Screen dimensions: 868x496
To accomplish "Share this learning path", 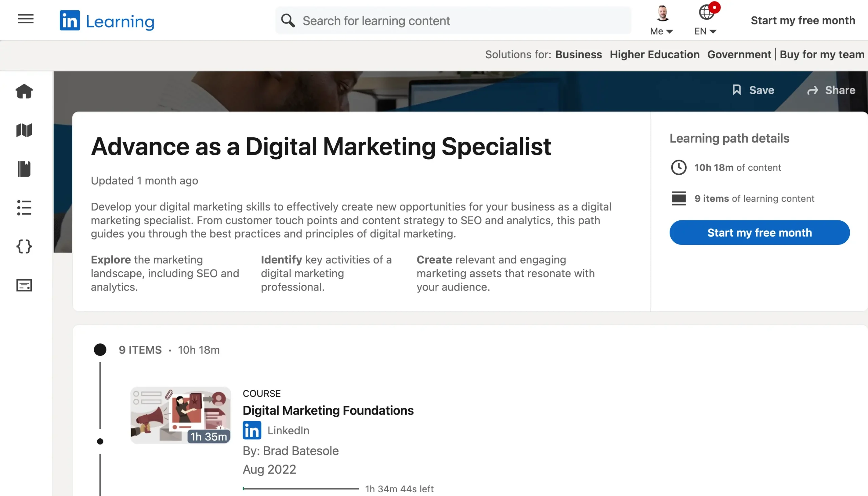I will point(831,90).
